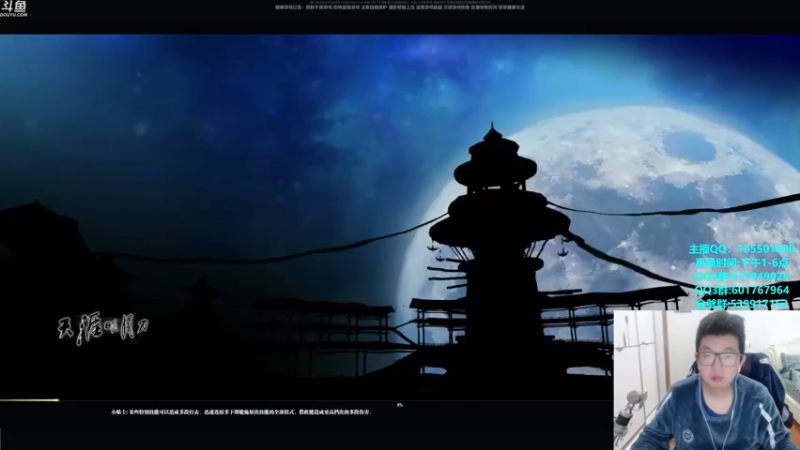Click the health gaming advisory text at top
The width and height of the screenshot is (800, 450).
400,6
